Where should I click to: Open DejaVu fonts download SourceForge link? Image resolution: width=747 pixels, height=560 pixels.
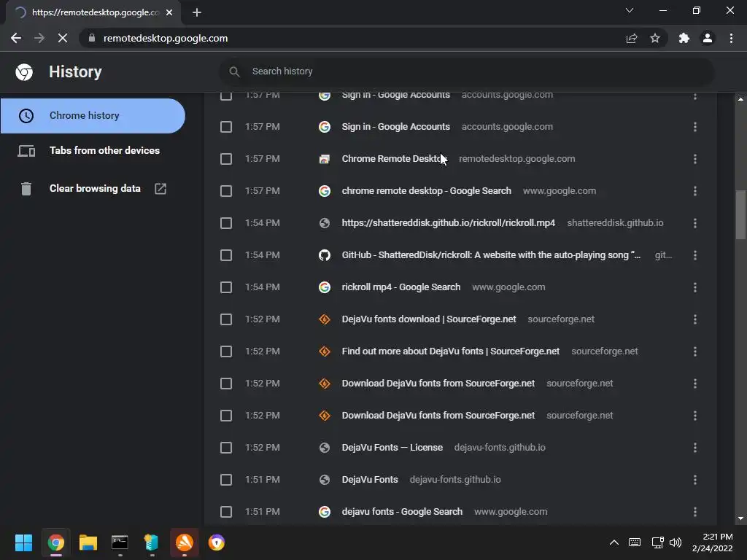click(429, 319)
